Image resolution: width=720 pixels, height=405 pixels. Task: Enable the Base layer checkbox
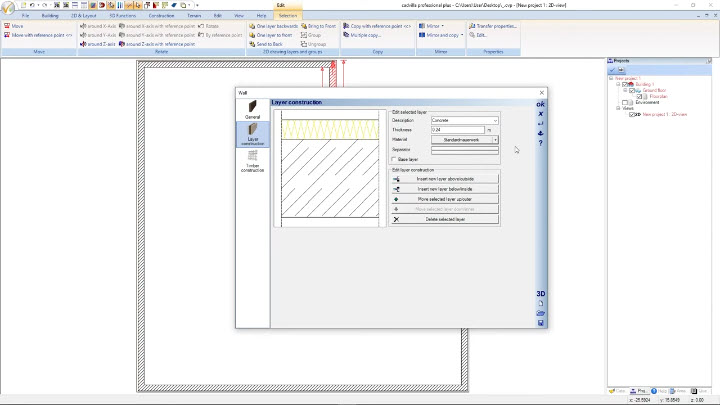[394, 158]
